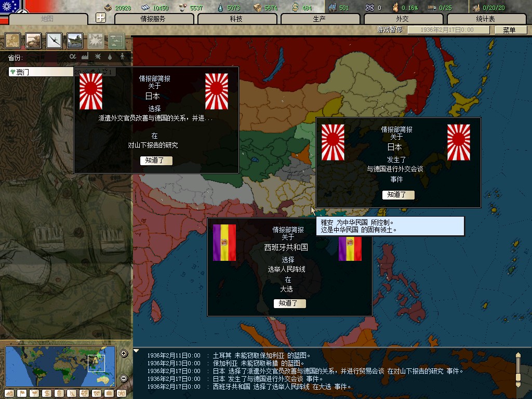Acknowledge Japan diplomatic talks event with 知道了
532x399 pixels.
tap(398, 195)
